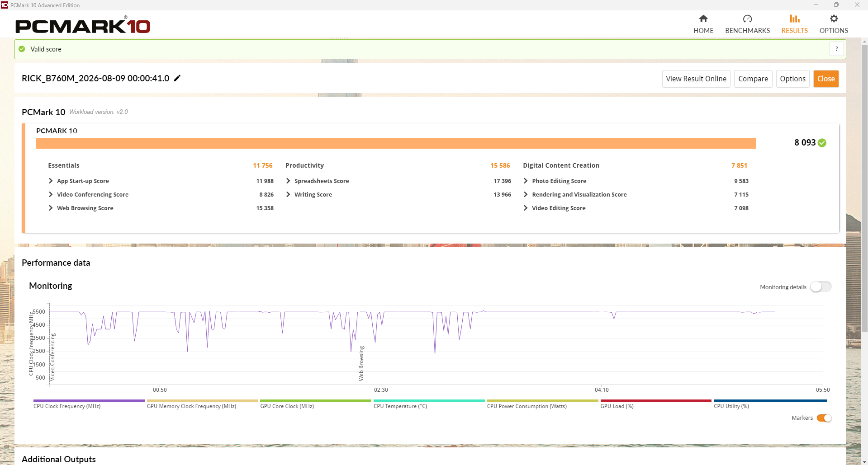Click the Performance data heading
The image size is (868, 465).
(x=56, y=263)
